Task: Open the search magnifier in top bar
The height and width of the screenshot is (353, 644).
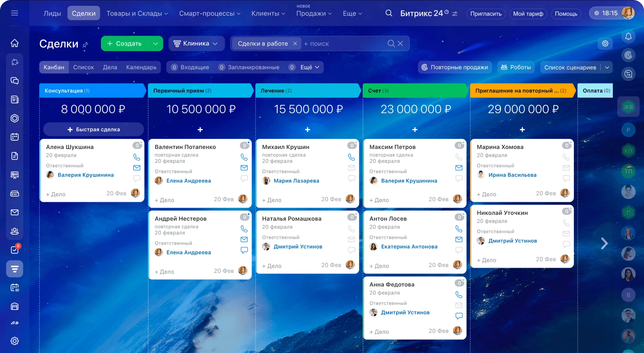Action: [x=388, y=14]
